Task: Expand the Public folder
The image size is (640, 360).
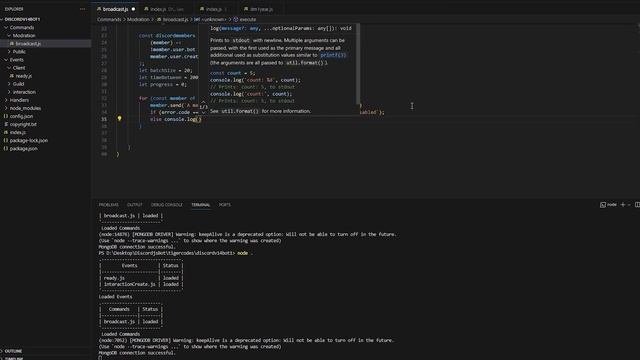Action: click(9, 51)
